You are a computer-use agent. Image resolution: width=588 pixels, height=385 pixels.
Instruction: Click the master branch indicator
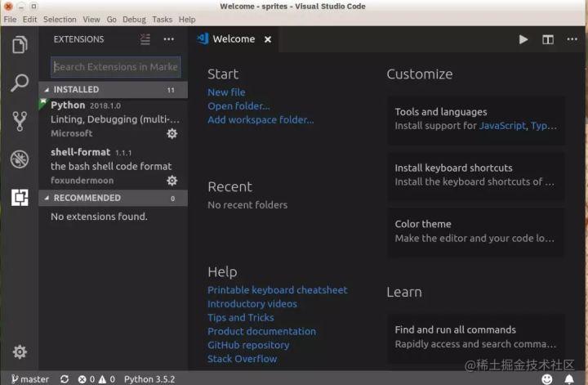click(30, 379)
